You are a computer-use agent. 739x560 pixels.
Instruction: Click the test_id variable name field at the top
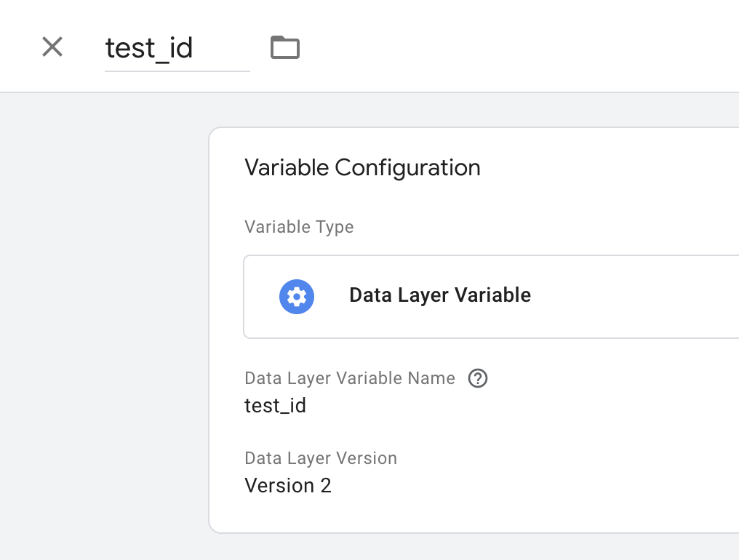177,48
